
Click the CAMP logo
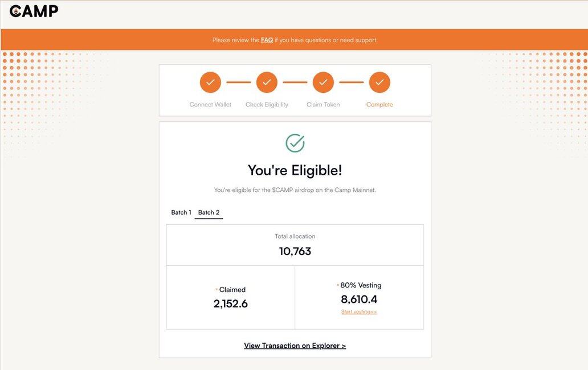click(x=34, y=11)
